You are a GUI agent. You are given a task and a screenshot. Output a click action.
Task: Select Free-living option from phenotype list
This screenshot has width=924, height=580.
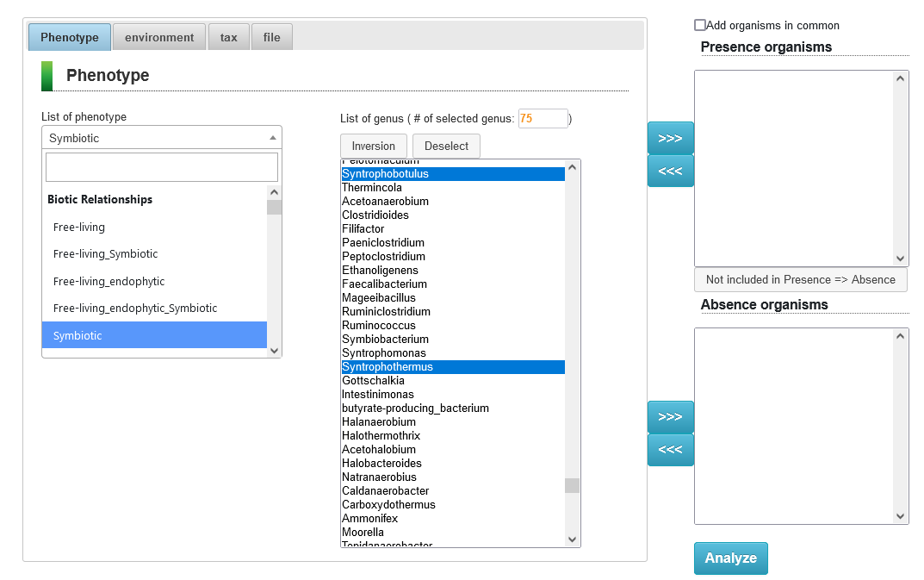tap(79, 228)
